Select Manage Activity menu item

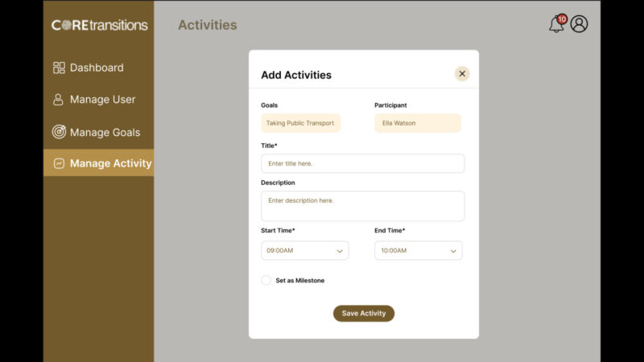[98, 163]
